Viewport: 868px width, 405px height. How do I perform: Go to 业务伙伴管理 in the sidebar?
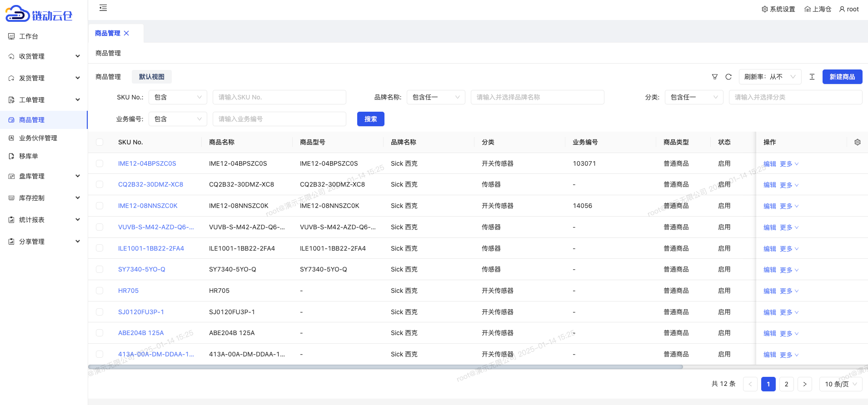[38, 138]
